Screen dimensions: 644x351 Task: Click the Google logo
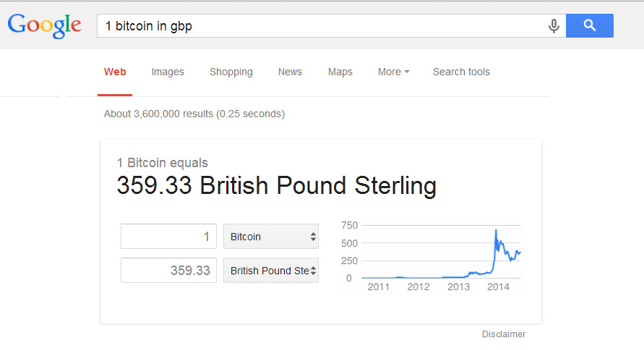click(x=44, y=26)
